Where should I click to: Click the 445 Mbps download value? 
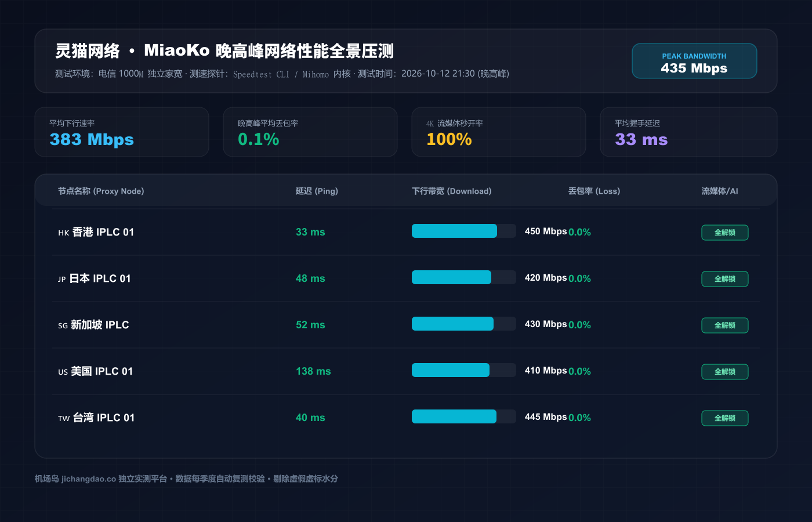tap(546, 417)
